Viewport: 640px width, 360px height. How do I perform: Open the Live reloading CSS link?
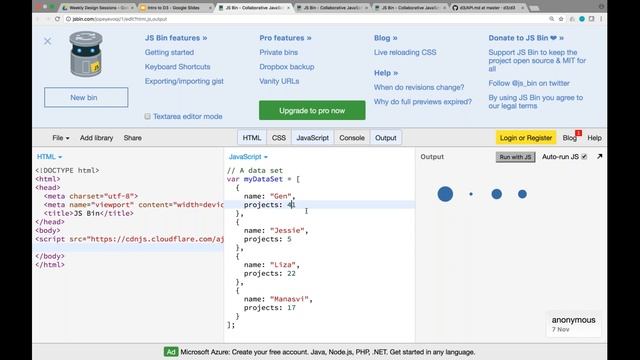point(405,52)
